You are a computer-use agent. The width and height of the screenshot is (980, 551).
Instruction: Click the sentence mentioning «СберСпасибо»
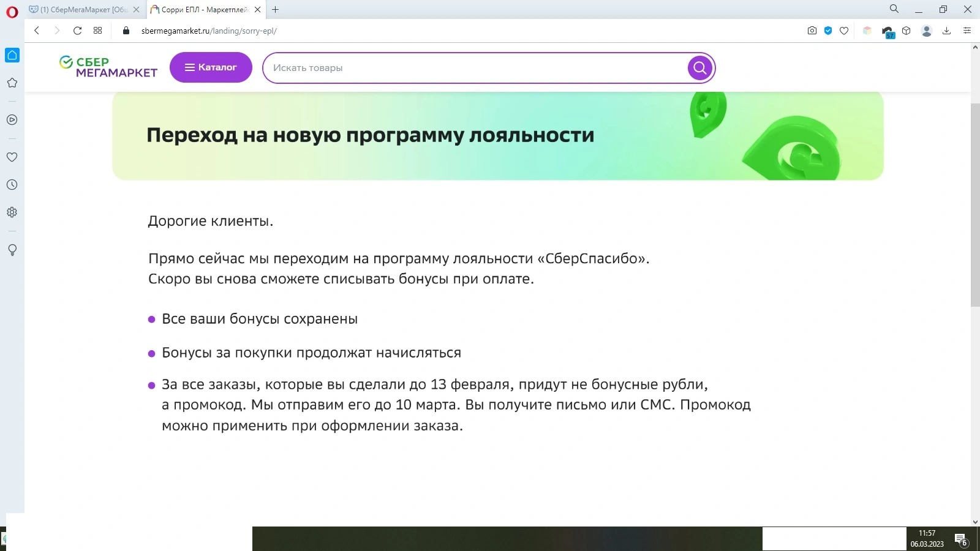click(x=399, y=258)
